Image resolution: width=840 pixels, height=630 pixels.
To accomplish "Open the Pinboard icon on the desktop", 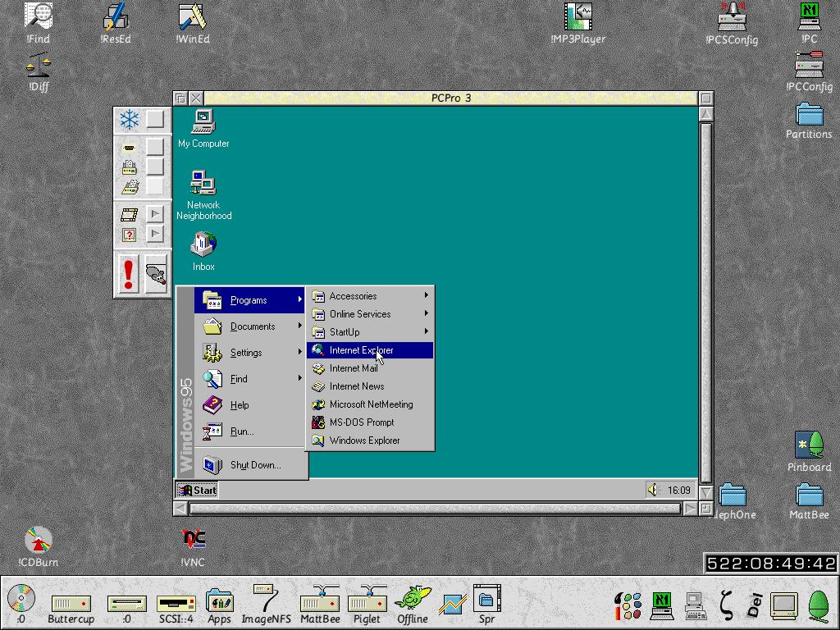I will tap(810, 452).
